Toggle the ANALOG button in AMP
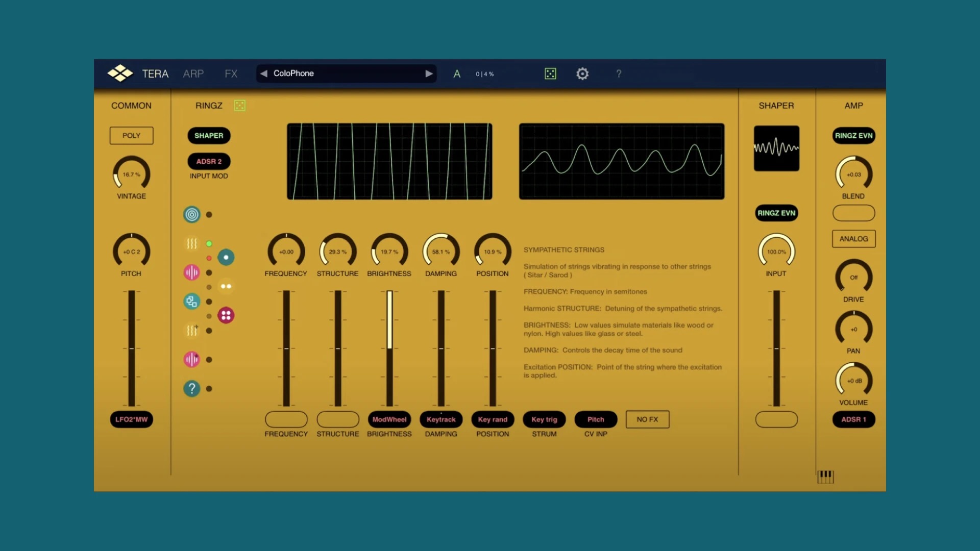 click(x=853, y=239)
